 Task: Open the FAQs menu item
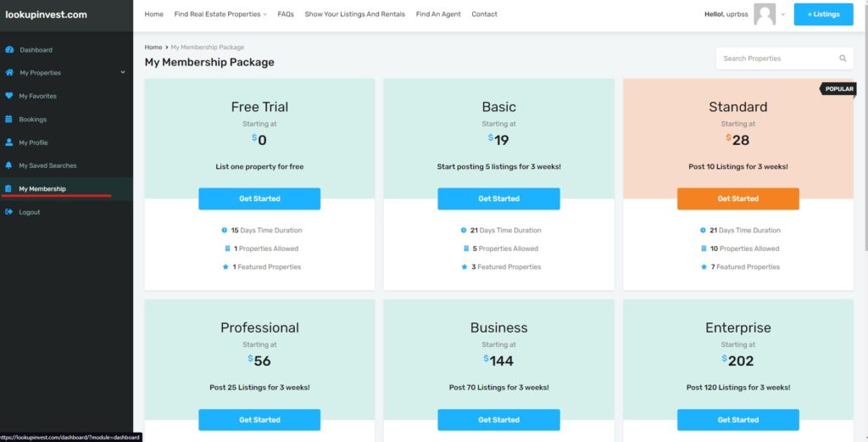(286, 14)
